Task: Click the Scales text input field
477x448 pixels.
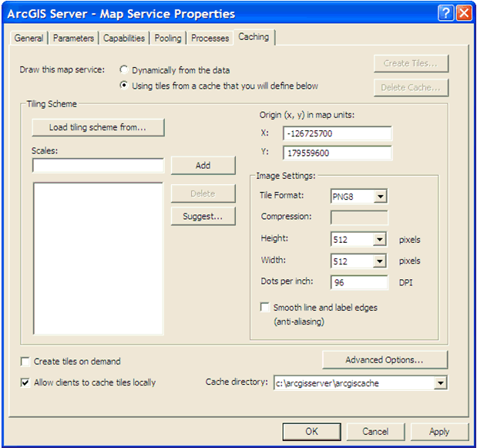Action: 98,165
